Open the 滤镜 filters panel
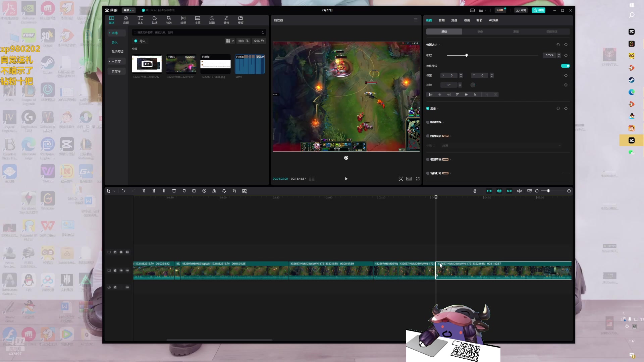The height and width of the screenshot is (362, 644). (212, 20)
